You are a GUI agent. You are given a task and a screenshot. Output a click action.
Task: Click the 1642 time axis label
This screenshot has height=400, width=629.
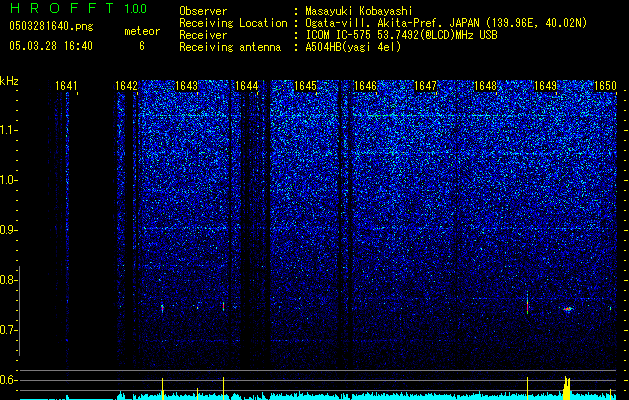click(126, 86)
